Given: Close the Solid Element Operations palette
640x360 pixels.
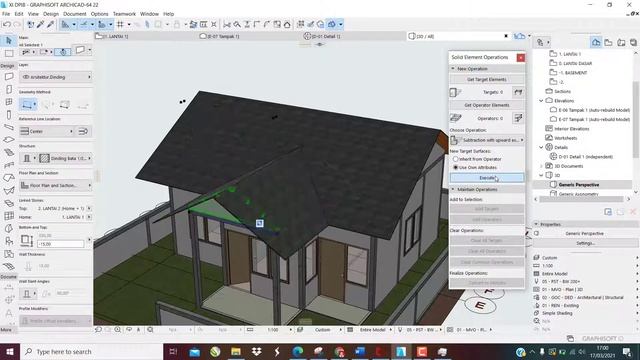Looking at the screenshot, I should pyautogui.click(x=521, y=58).
